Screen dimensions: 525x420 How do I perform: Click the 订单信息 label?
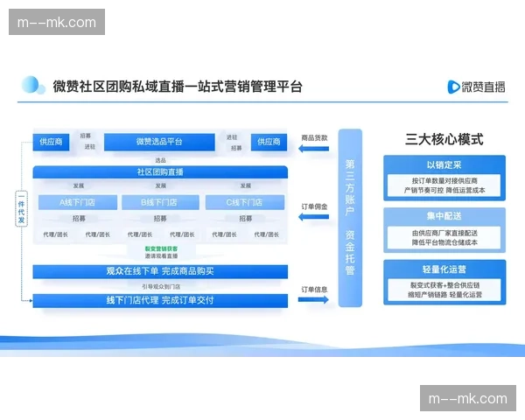(314, 290)
